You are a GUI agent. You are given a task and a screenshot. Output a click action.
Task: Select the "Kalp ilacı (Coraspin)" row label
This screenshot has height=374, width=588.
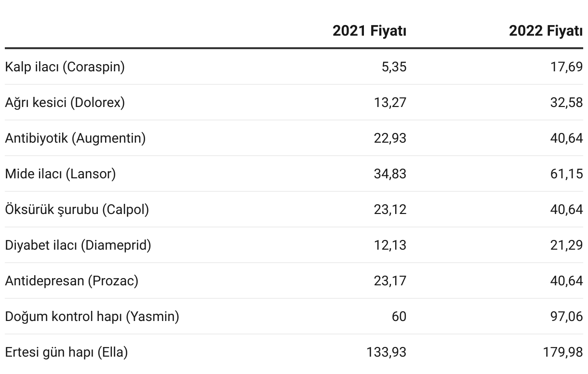click(x=65, y=67)
